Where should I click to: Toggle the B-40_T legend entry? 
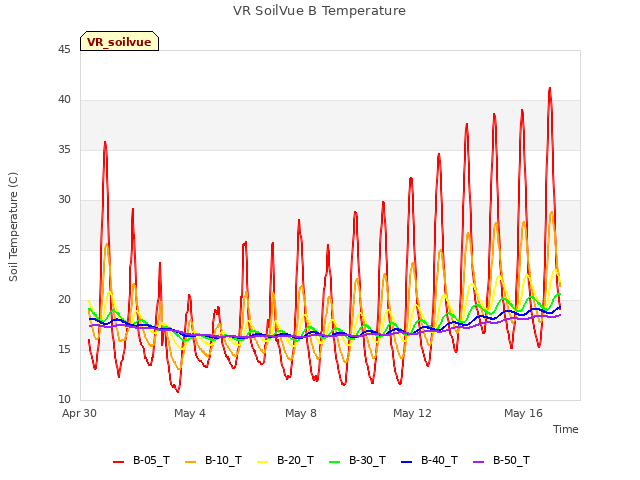tap(429, 460)
